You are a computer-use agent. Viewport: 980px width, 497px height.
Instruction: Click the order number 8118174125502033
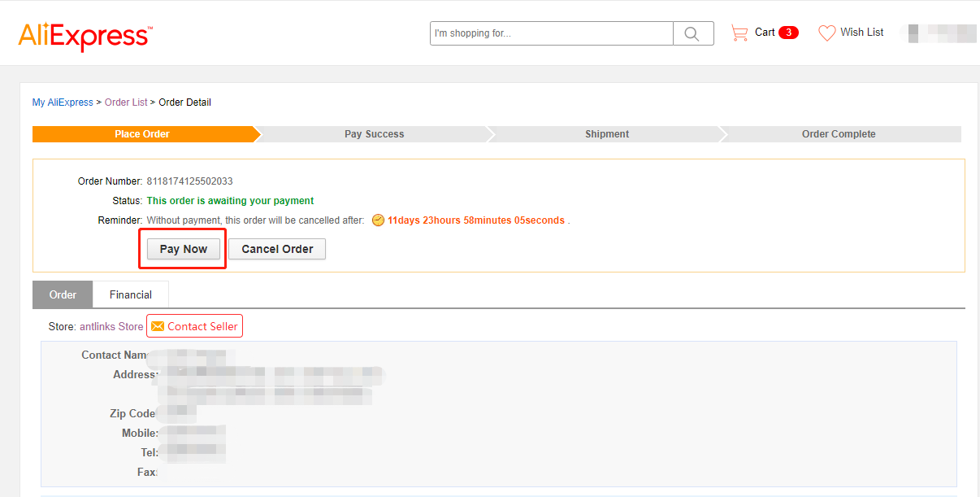pyautogui.click(x=189, y=181)
